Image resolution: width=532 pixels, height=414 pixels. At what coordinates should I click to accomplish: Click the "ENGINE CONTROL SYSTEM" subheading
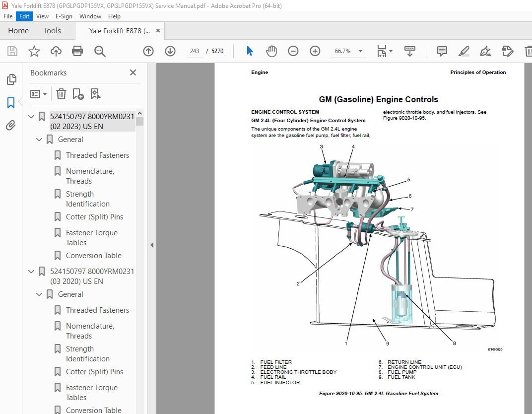click(x=285, y=112)
